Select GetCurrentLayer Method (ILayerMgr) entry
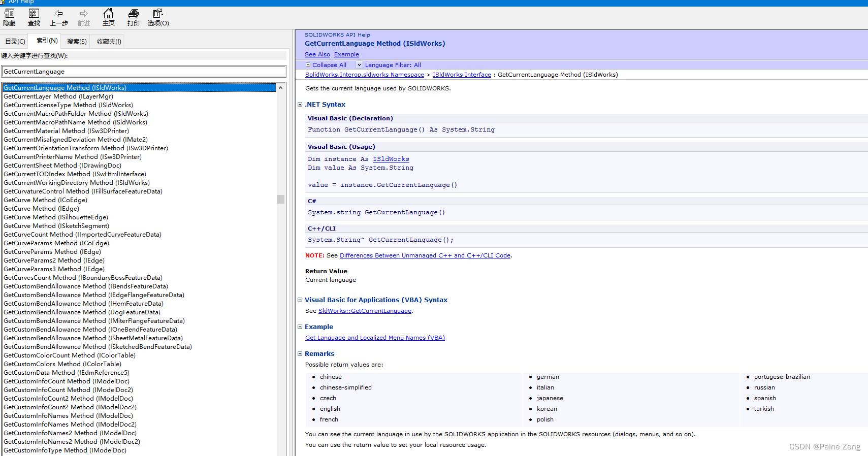Viewport: 868px width, 456px height. pos(58,96)
